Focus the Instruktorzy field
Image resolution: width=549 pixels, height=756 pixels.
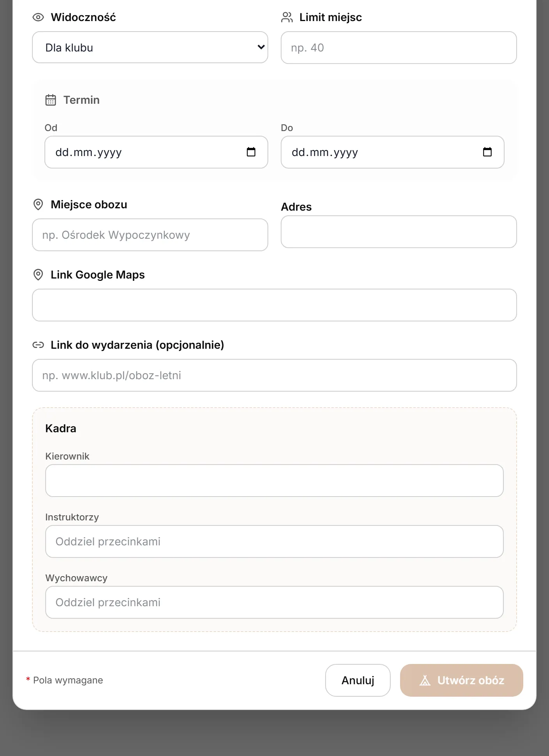274,541
